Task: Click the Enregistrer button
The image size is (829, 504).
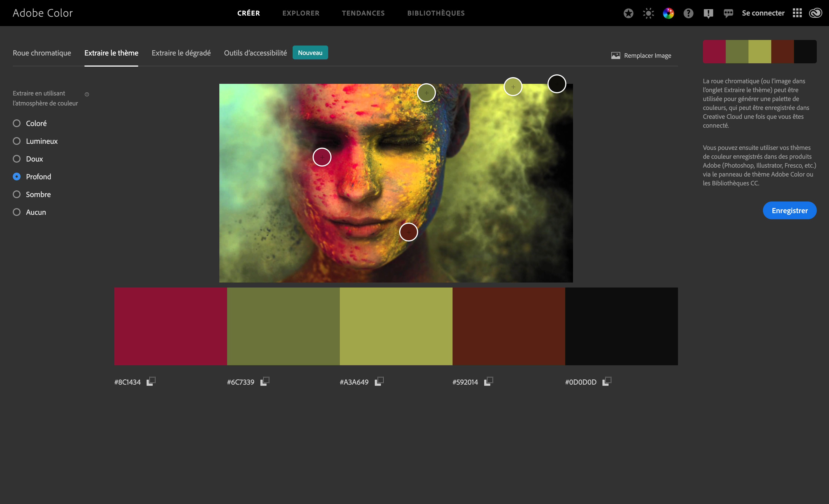Action: coord(790,210)
